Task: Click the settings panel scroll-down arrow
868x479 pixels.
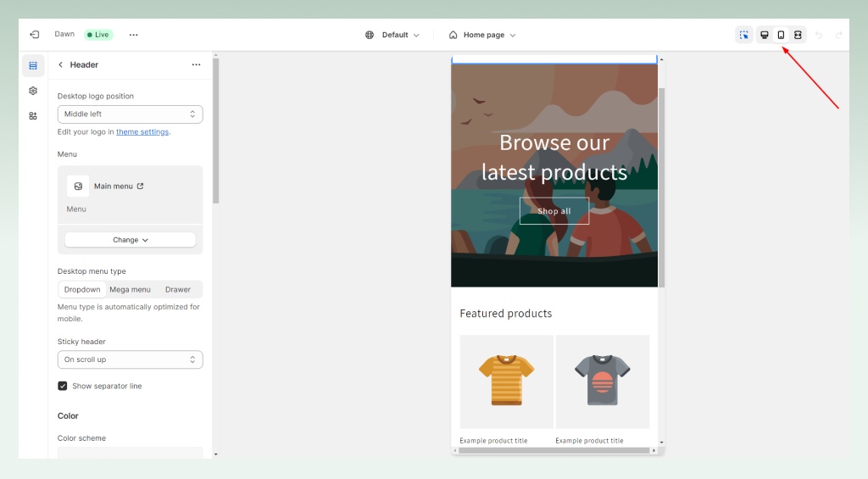Action: 216,454
